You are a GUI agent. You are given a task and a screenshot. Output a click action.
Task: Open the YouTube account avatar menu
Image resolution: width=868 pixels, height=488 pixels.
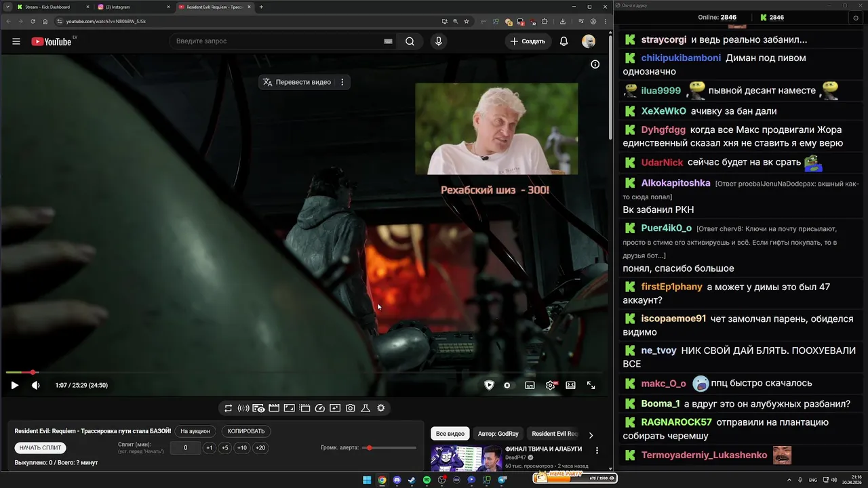click(x=589, y=41)
